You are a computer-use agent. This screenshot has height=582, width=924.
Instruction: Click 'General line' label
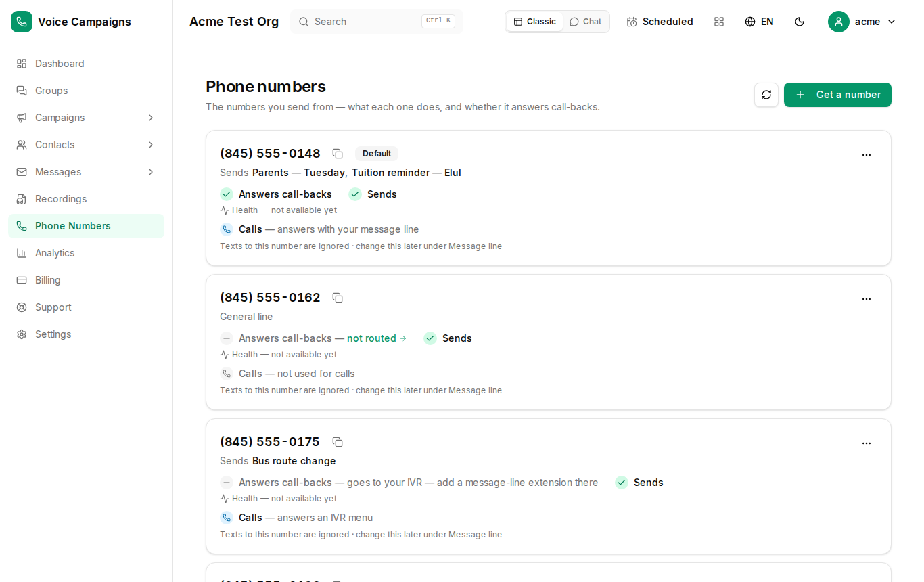coord(246,317)
